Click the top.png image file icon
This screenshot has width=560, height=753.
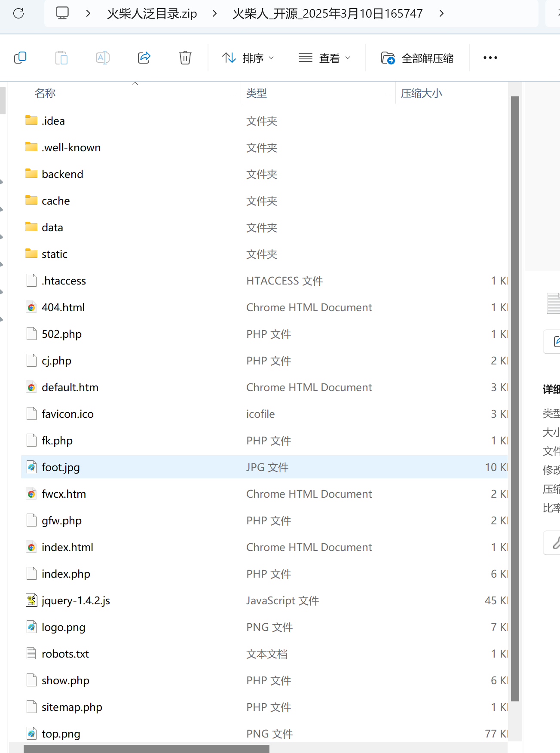[31, 734]
